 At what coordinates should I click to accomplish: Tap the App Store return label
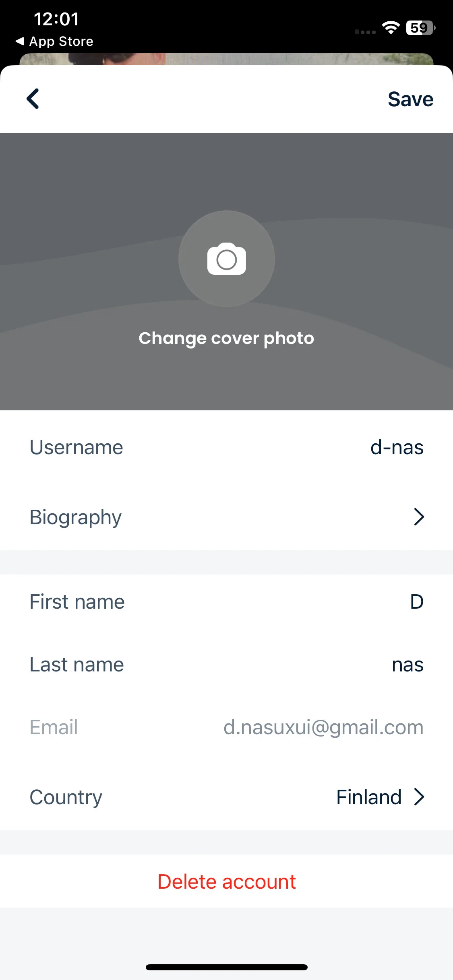coord(61,41)
